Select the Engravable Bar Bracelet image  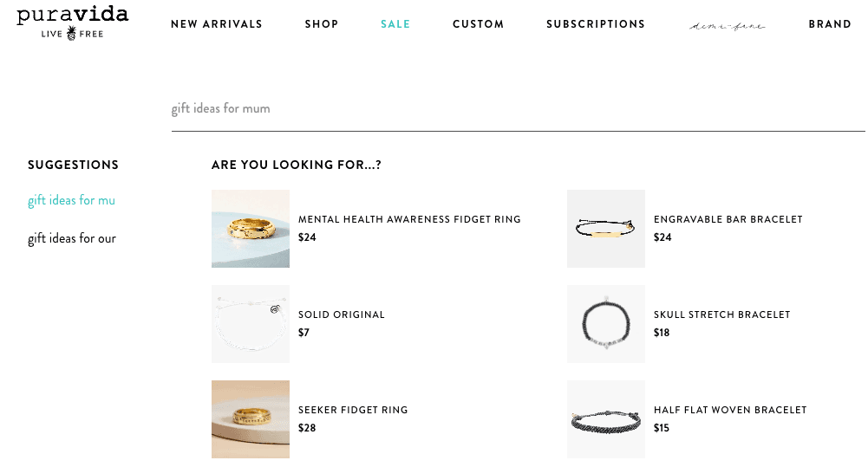(x=605, y=229)
